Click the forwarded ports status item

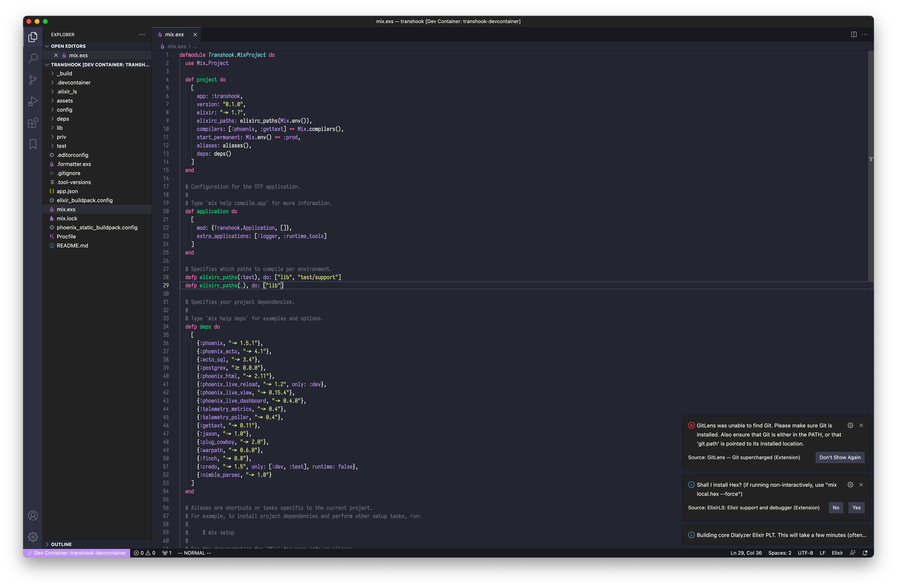[x=167, y=553]
